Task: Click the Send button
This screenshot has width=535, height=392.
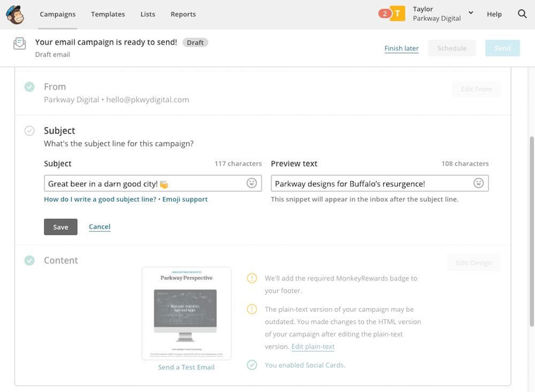Action: 502,48
